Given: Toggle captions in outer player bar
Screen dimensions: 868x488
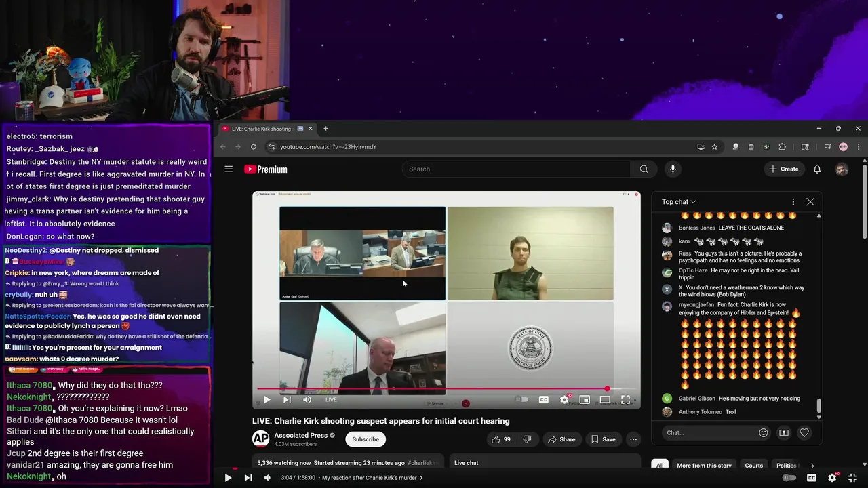Looking at the screenshot, I should (811, 478).
